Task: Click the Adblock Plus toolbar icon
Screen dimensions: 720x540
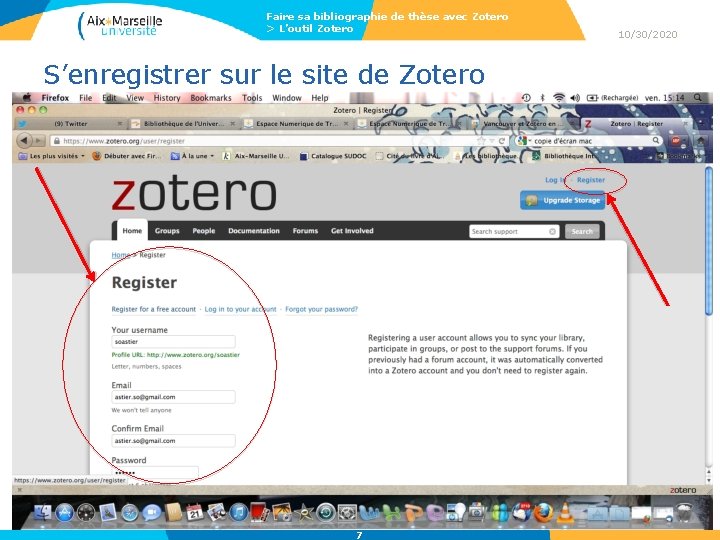Action: [676, 141]
